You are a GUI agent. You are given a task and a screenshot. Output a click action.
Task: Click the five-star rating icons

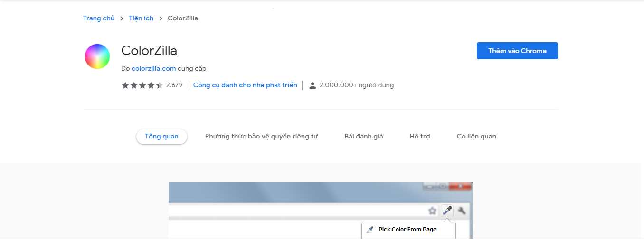point(142,85)
